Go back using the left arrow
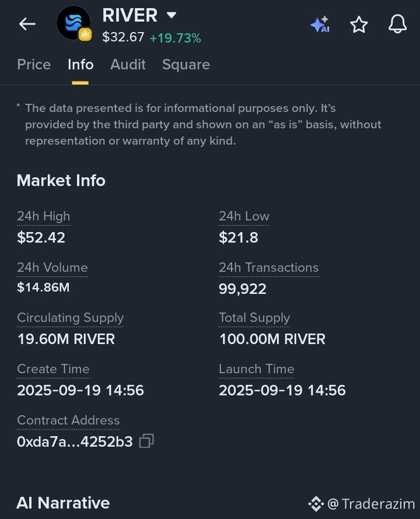Viewport: 420px width, 519px height. point(27,24)
